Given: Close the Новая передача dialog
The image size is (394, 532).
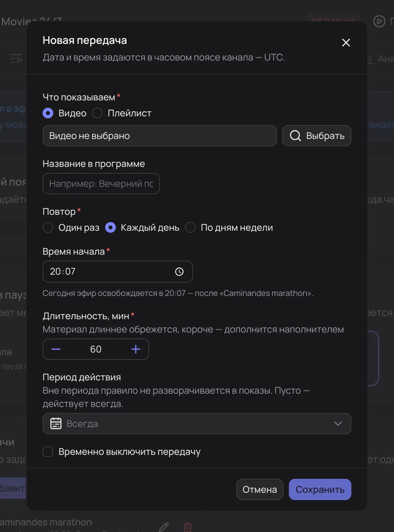Looking at the screenshot, I should [x=346, y=43].
